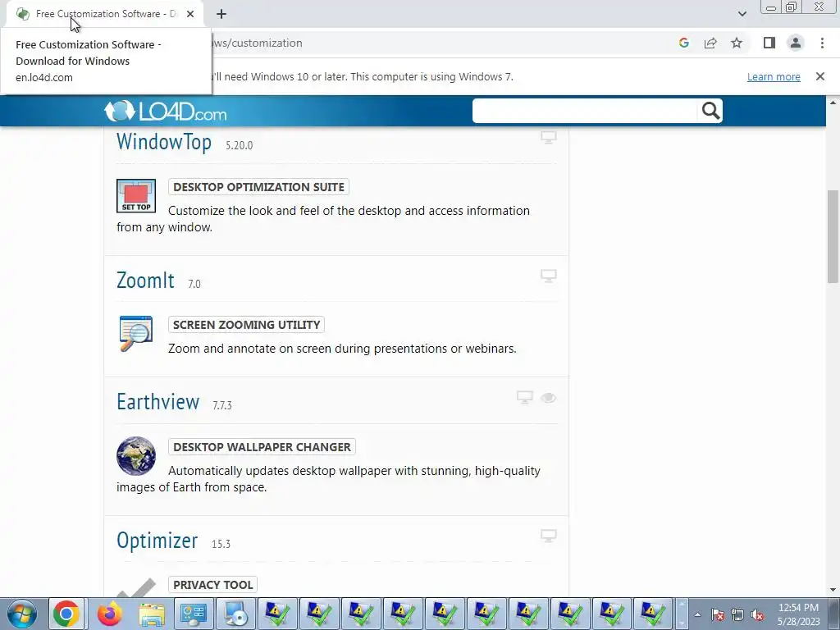Click the Desktop Optimization Suite tag
840x630 pixels.
point(258,187)
